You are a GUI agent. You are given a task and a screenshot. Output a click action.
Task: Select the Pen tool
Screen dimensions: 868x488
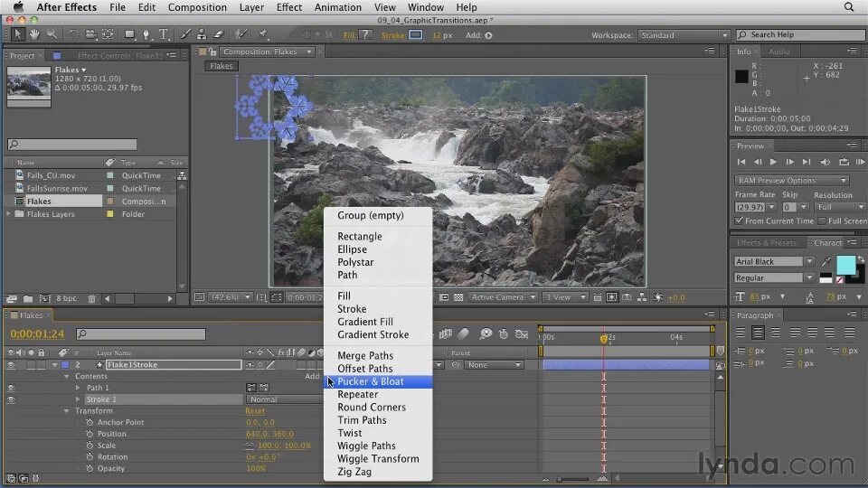click(146, 34)
